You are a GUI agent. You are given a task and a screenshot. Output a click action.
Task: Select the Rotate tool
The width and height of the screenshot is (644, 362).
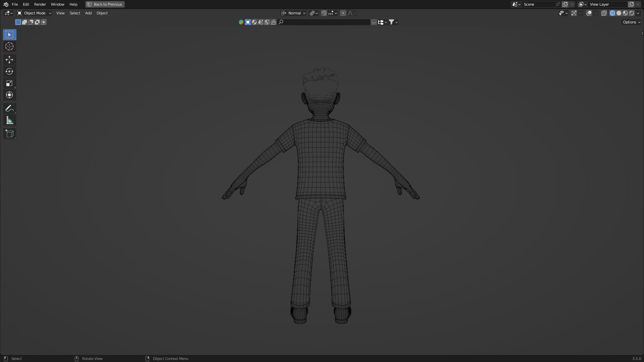[9, 71]
